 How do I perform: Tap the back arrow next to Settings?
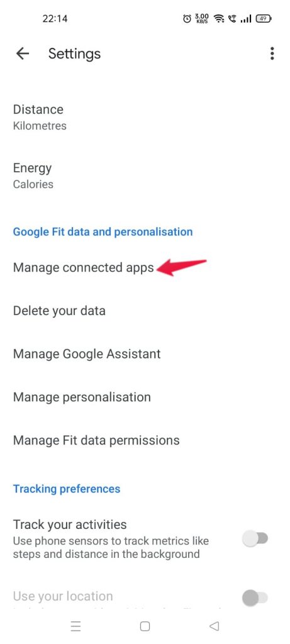pos(22,53)
